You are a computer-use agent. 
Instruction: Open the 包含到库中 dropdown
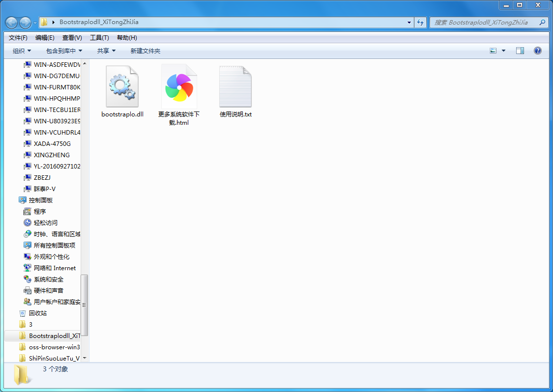coord(64,51)
